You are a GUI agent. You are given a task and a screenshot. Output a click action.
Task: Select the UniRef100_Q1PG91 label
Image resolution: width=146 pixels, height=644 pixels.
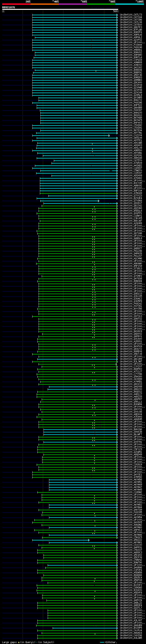pyautogui.click(x=131, y=156)
